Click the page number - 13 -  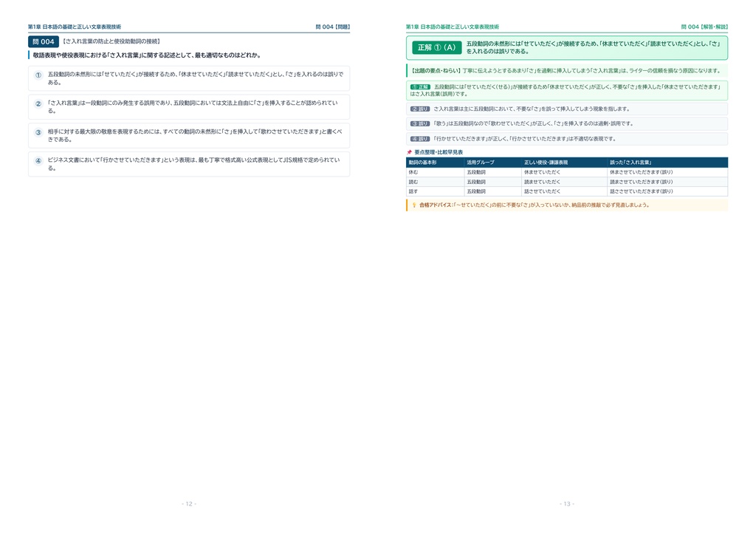pyautogui.click(x=567, y=504)
